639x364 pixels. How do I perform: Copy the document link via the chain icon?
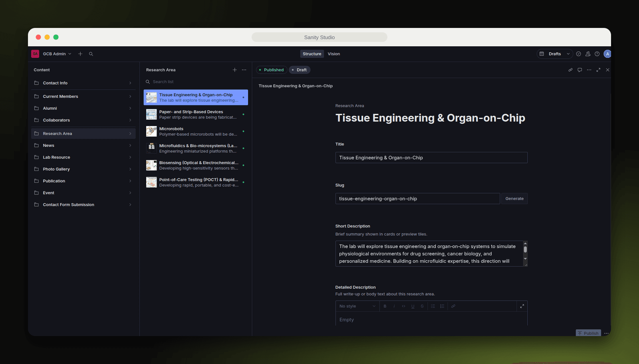570,70
